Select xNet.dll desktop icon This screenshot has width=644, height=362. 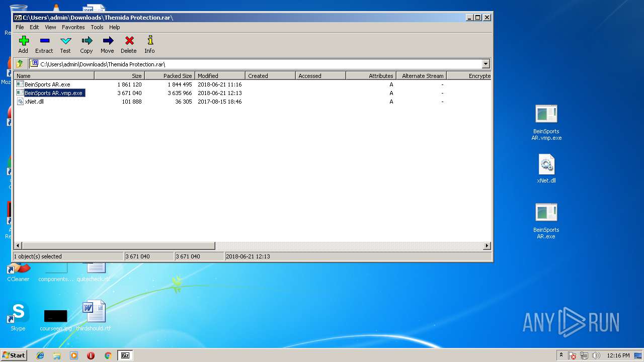546,169
